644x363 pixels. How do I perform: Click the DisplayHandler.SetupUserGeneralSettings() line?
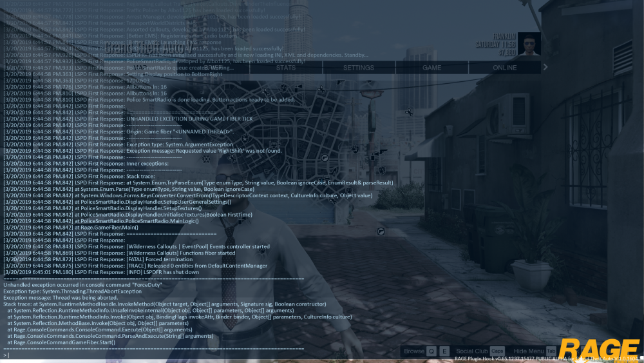117,202
